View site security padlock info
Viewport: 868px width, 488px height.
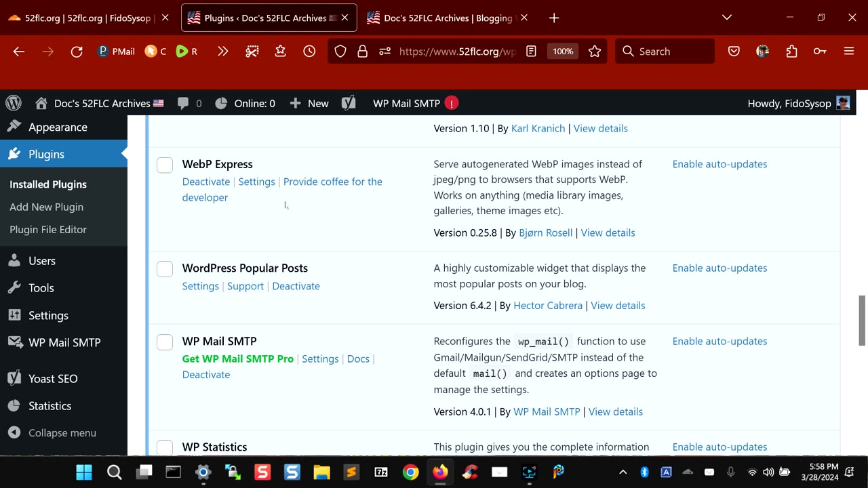click(x=362, y=52)
